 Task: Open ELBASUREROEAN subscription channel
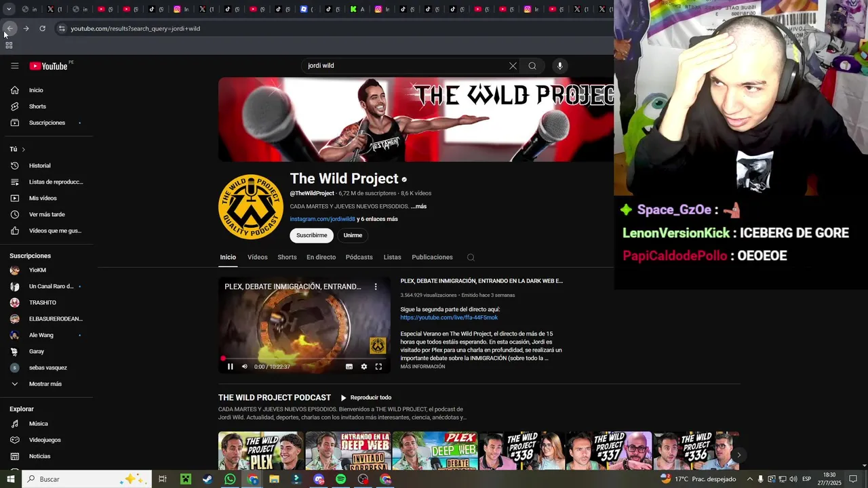(x=47, y=319)
